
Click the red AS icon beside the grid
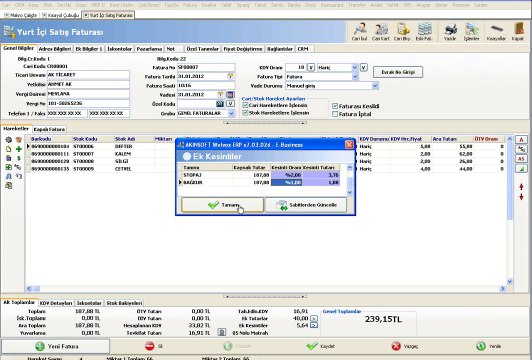pos(521,159)
